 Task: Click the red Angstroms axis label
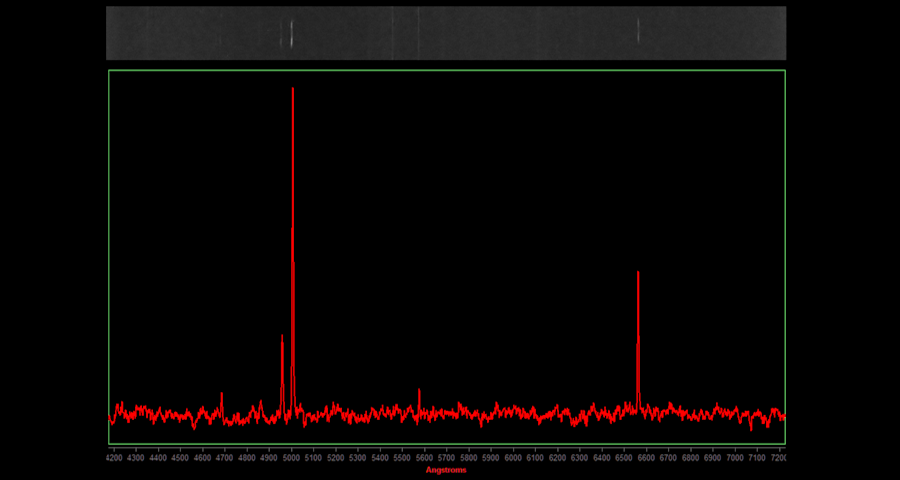pos(446,470)
